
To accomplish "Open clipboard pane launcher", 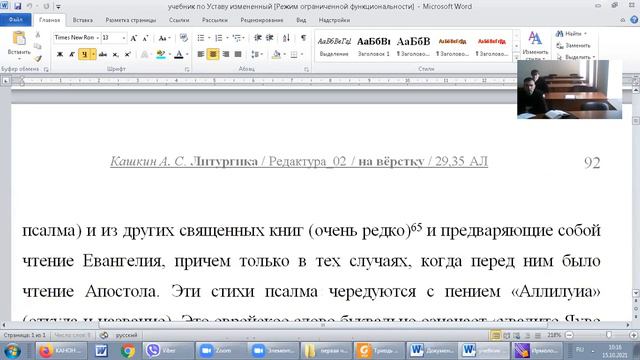I will (x=46, y=70).
